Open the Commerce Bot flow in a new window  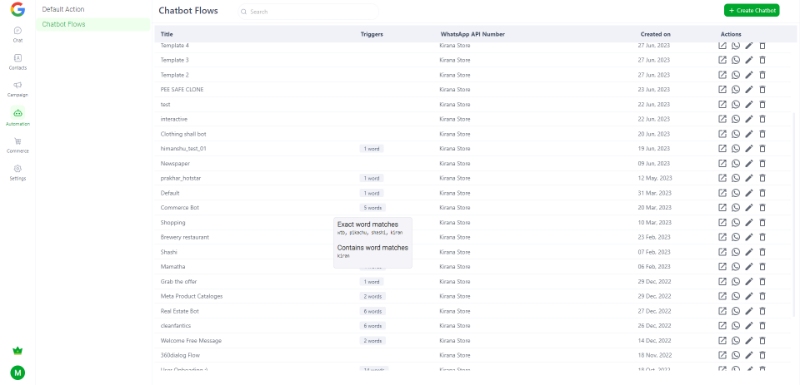pos(722,208)
